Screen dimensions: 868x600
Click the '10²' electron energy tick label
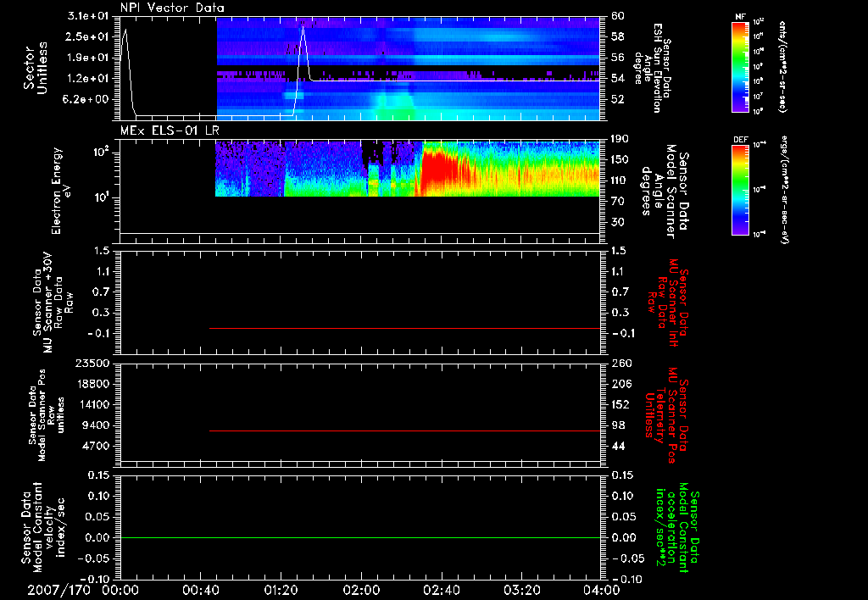pos(103,151)
